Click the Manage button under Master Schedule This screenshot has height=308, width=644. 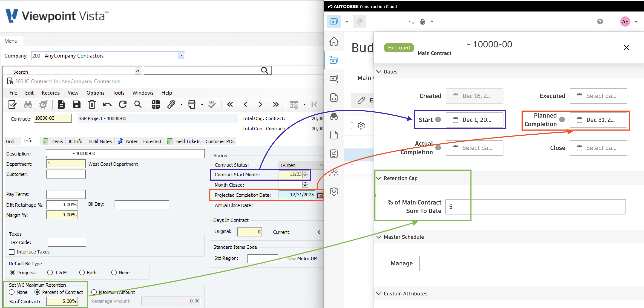coord(401,263)
